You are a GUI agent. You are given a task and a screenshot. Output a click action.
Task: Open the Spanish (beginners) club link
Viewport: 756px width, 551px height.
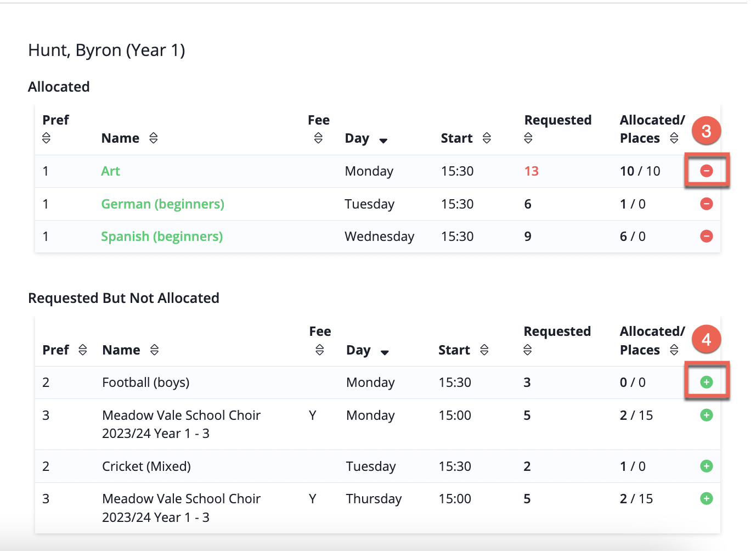(162, 236)
